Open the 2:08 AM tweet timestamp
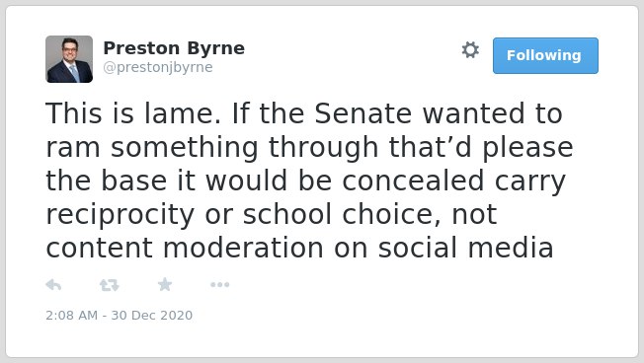Viewport: 644px width, 363px height. [71, 315]
